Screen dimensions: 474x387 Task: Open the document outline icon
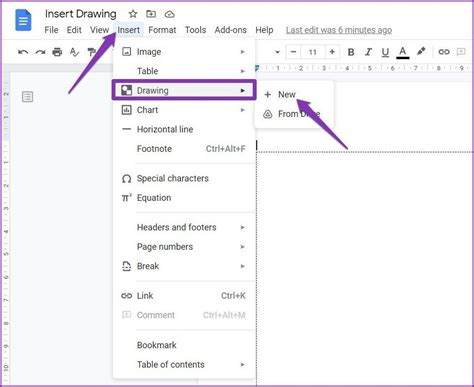point(27,97)
